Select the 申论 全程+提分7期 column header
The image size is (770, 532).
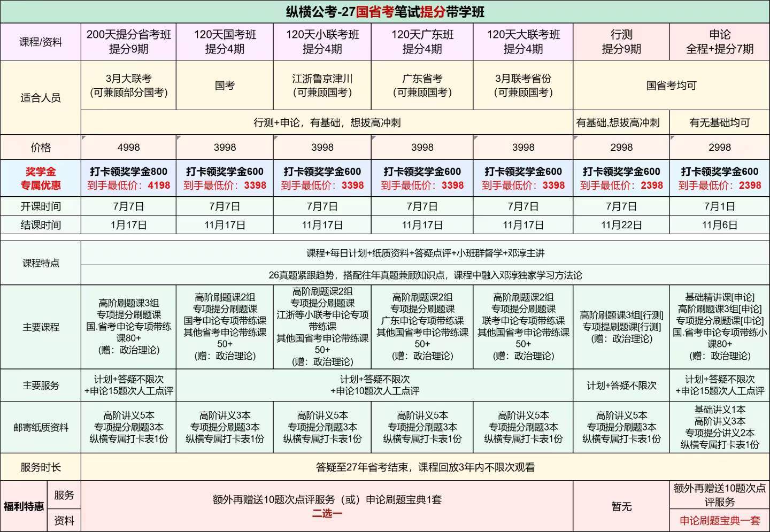(x=720, y=42)
